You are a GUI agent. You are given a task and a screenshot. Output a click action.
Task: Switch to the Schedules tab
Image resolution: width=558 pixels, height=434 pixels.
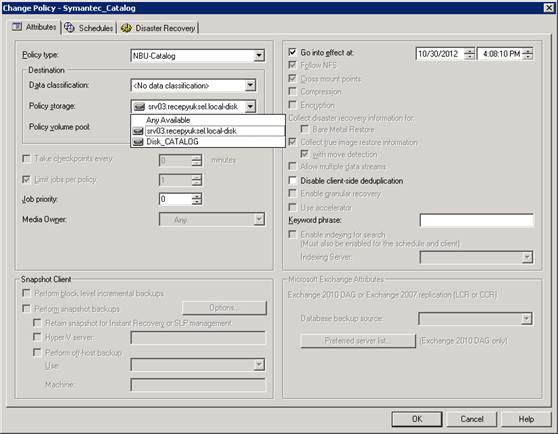(x=89, y=28)
